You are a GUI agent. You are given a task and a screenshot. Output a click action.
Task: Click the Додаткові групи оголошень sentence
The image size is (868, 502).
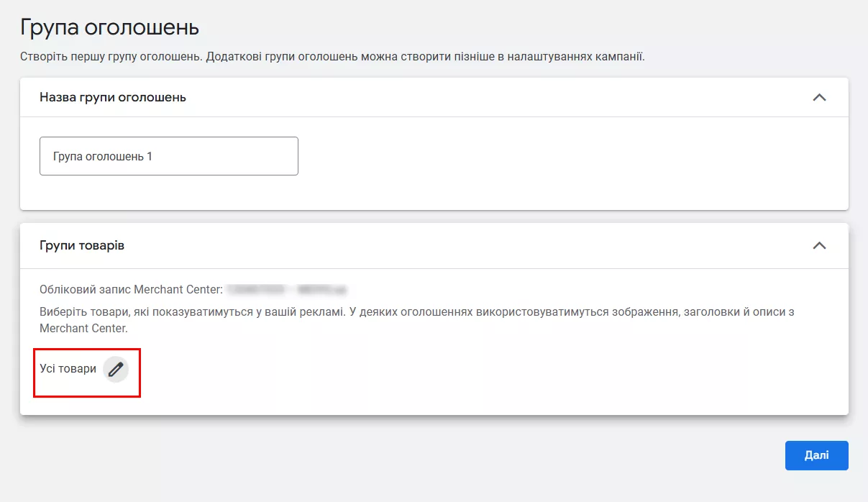[x=424, y=57]
